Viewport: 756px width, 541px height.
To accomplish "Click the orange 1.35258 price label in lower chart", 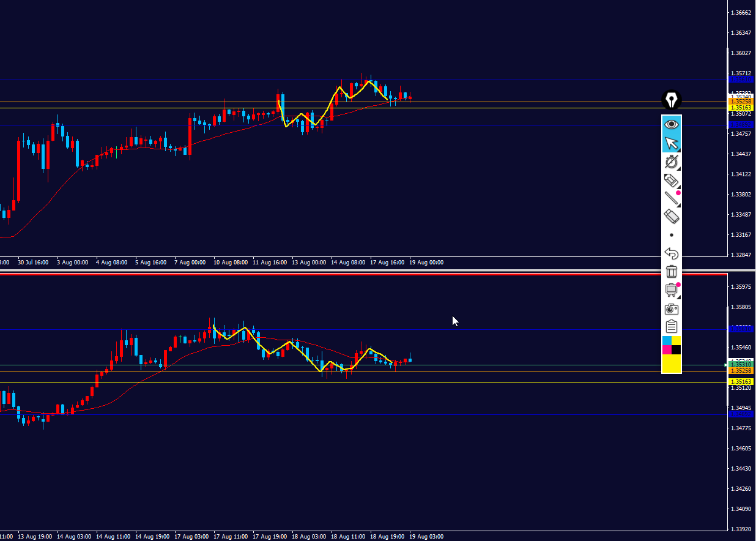I will click(x=741, y=371).
